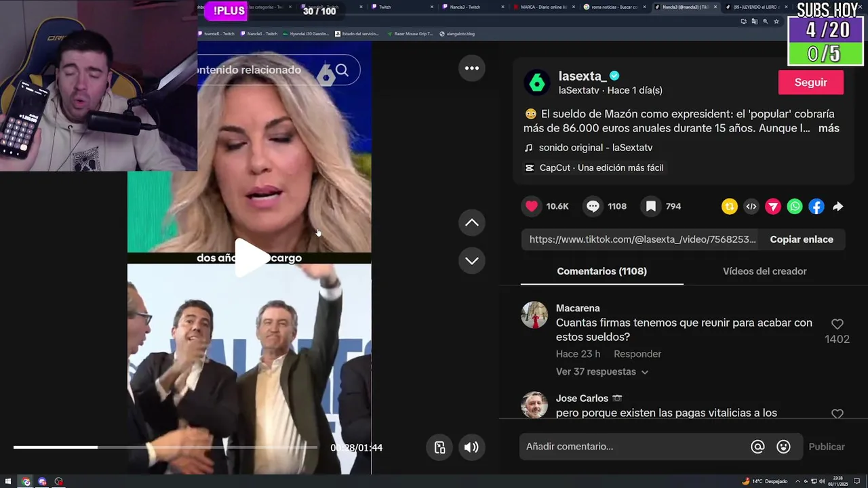Open the 'Razer Mouse Grip T...' bookmark
This screenshot has height=488, width=868.
[410, 34]
